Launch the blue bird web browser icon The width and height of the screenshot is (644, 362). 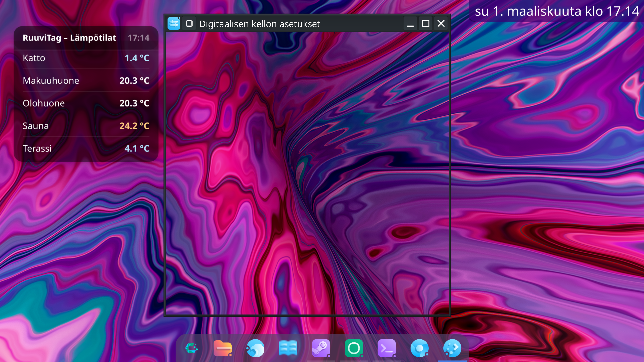(255, 348)
